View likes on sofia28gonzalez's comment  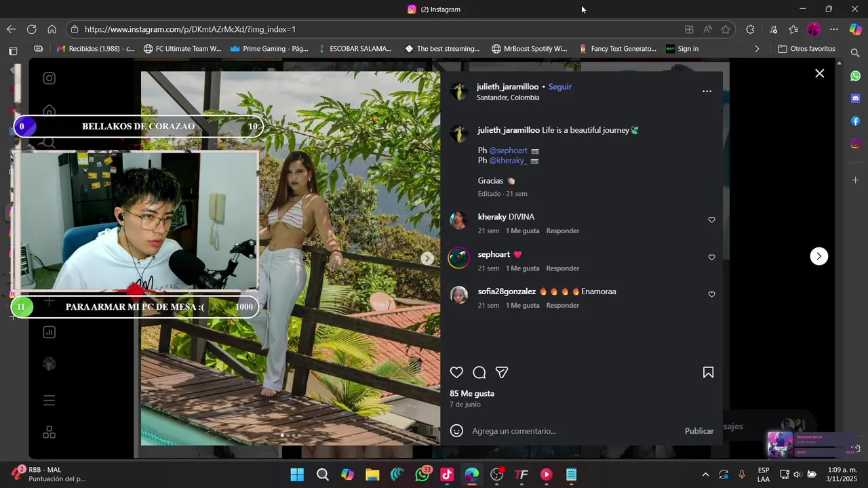point(523,306)
